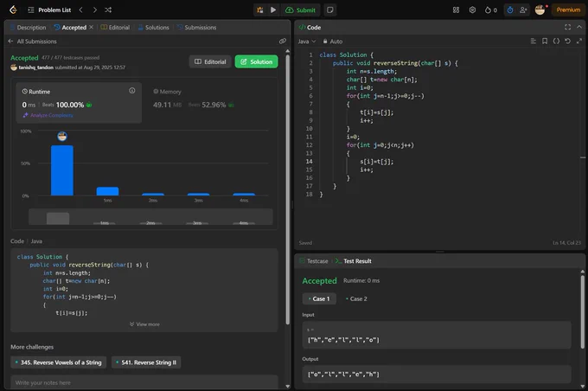Close the Accepted tab

pyautogui.click(x=91, y=28)
